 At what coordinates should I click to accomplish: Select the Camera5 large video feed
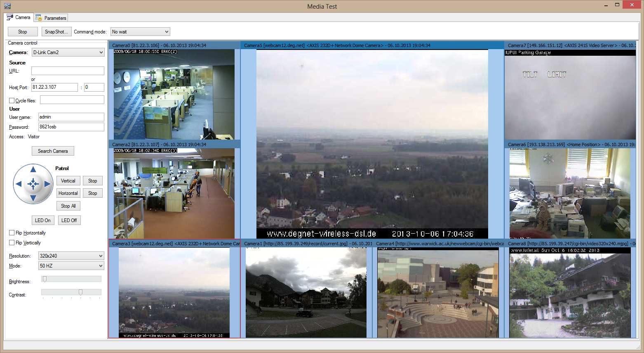point(372,140)
